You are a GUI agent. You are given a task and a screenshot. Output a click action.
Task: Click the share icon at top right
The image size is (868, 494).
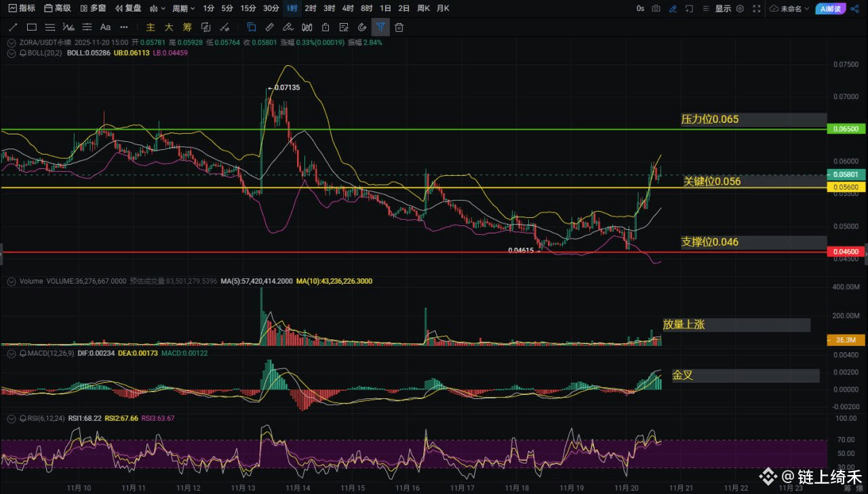pos(854,8)
